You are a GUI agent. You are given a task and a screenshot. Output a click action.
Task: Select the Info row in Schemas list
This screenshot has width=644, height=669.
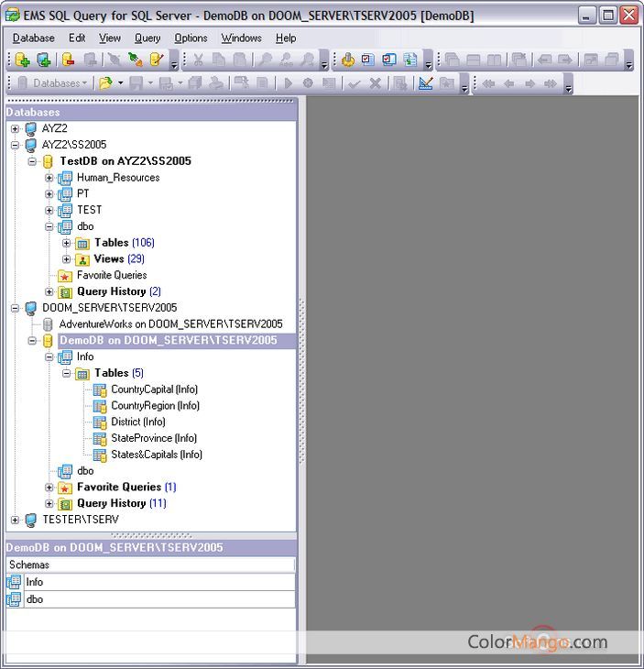(x=150, y=582)
